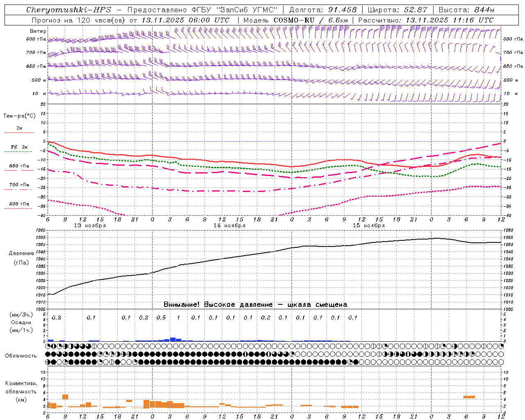Click the Осадки precipitation label
525x420 pixels.
[21, 322]
